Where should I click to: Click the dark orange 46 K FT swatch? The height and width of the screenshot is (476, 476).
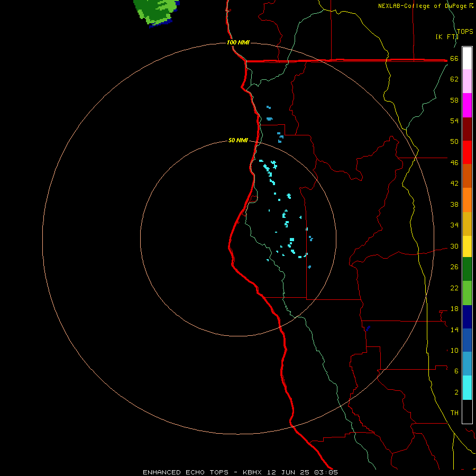click(x=467, y=176)
